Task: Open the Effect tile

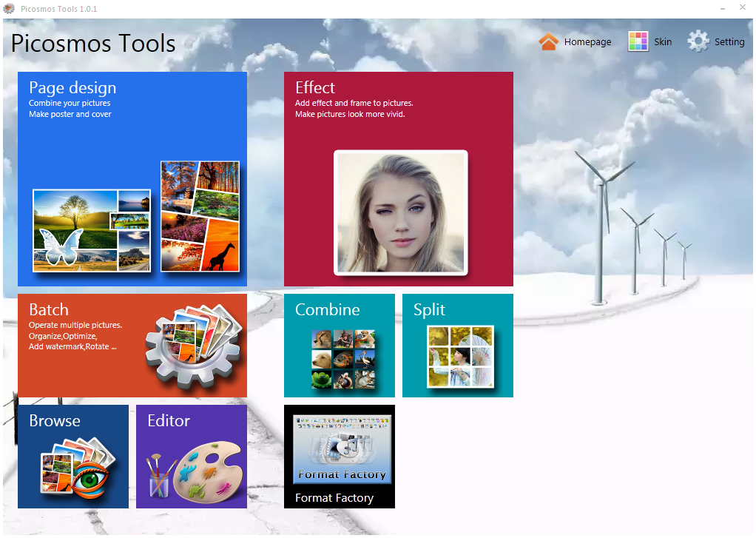Action: tap(398, 179)
